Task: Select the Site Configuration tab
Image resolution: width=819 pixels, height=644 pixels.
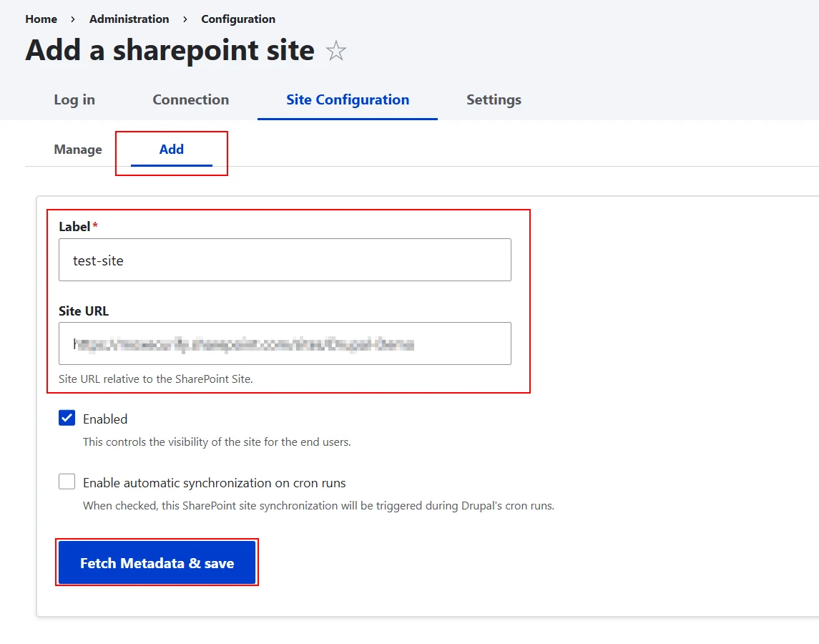Action: [x=347, y=100]
